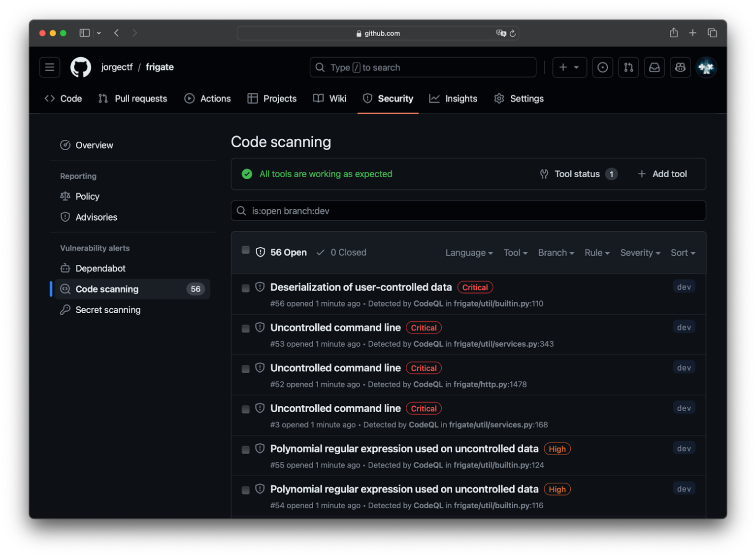756x557 pixels.
Task: Open the hamburger navigation menu
Action: point(50,67)
